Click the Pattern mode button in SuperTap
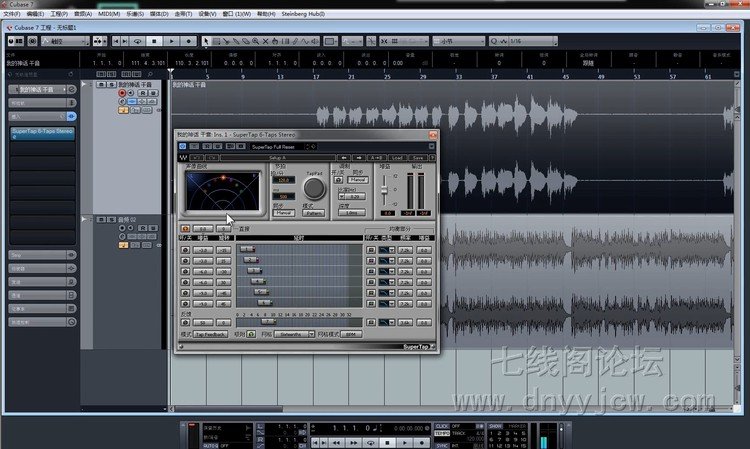The width and height of the screenshot is (750, 449). [x=314, y=213]
